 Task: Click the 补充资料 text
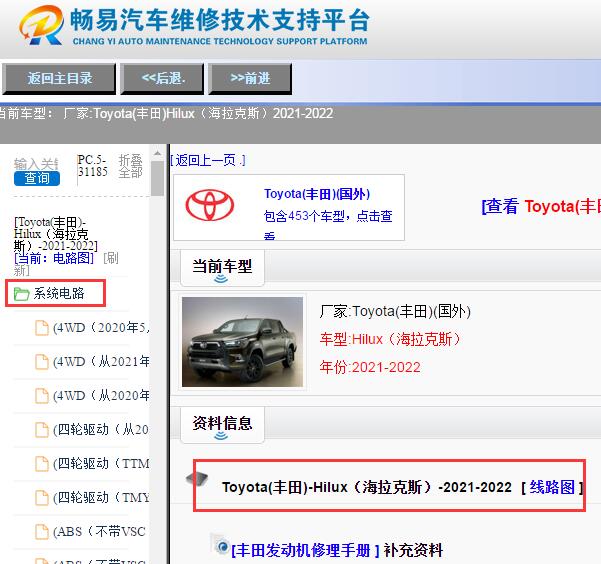coord(413,550)
